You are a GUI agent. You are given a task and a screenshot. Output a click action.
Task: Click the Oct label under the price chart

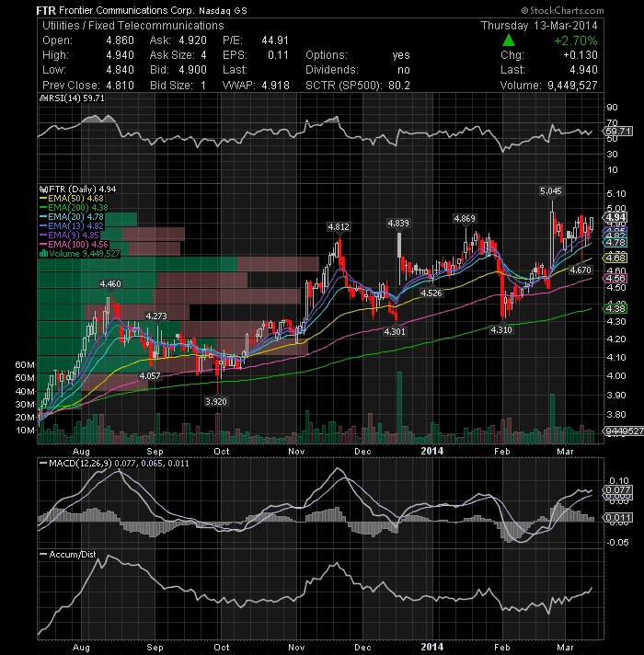[x=222, y=452]
